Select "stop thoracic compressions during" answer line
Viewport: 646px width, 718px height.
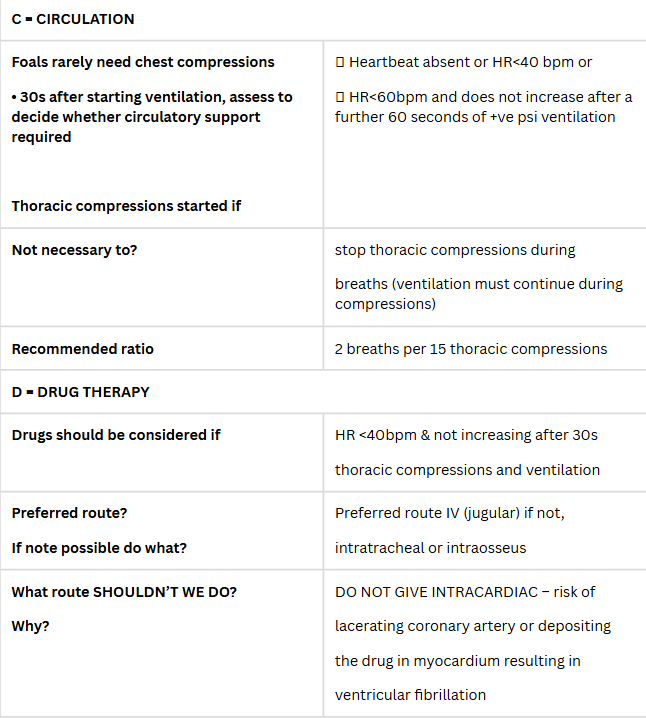pyautogui.click(x=455, y=250)
